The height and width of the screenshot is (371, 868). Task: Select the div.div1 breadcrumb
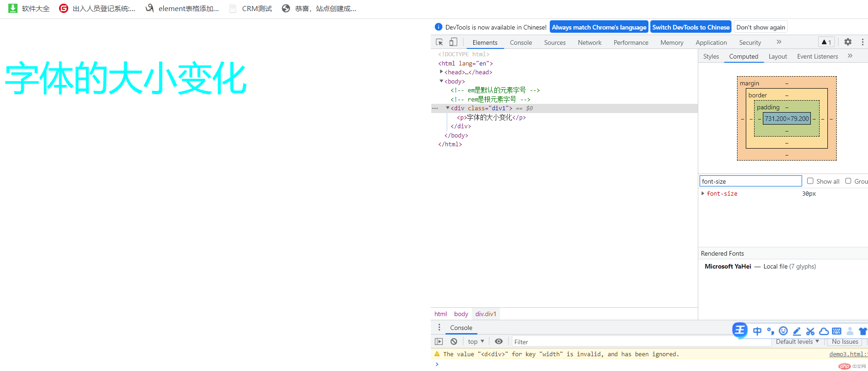coord(486,314)
